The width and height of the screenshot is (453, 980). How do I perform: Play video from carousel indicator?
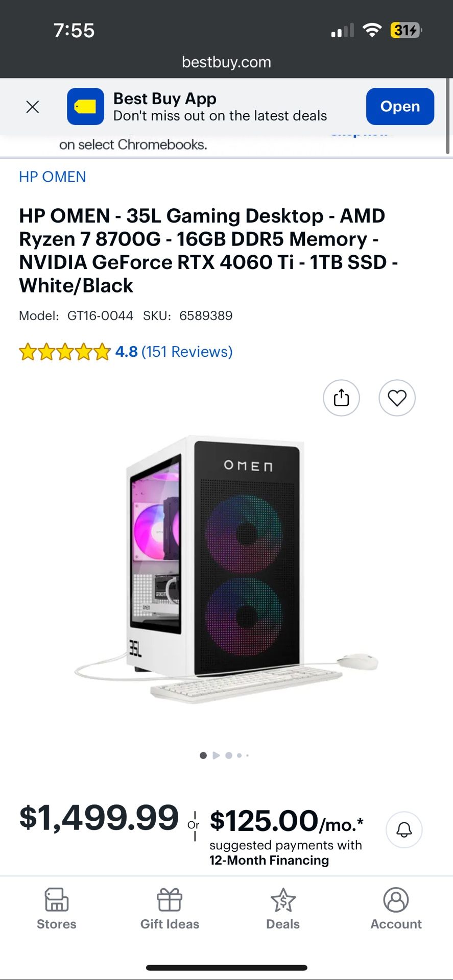[x=216, y=755]
